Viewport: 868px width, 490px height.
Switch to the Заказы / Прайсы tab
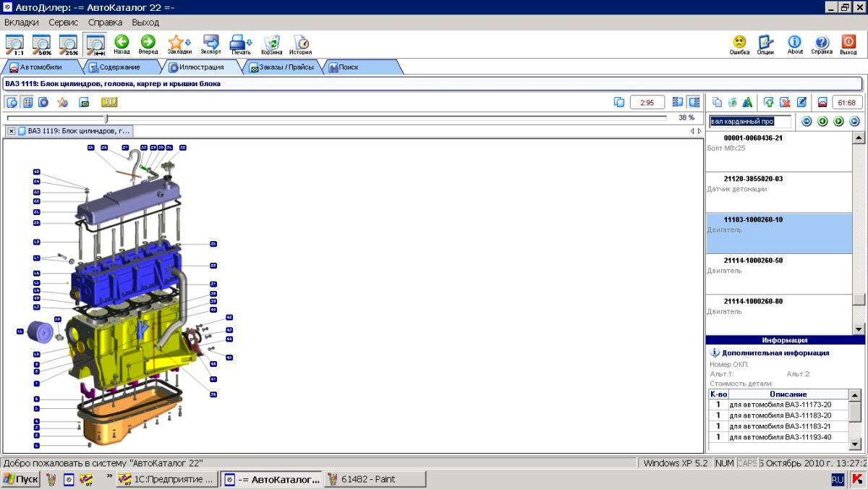[281, 67]
